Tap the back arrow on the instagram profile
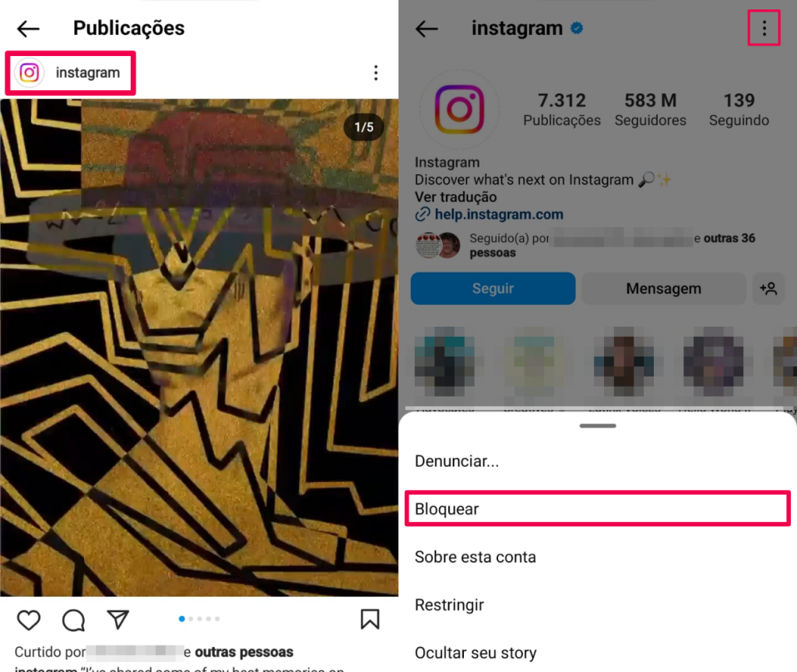The height and width of the screenshot is (672, 797). (427, 29)
